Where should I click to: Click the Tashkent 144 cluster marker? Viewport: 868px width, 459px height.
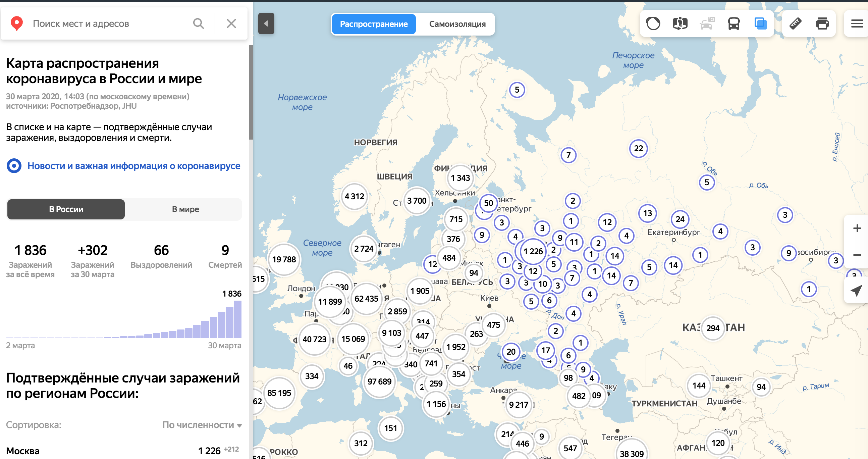(x=699, y=386)
